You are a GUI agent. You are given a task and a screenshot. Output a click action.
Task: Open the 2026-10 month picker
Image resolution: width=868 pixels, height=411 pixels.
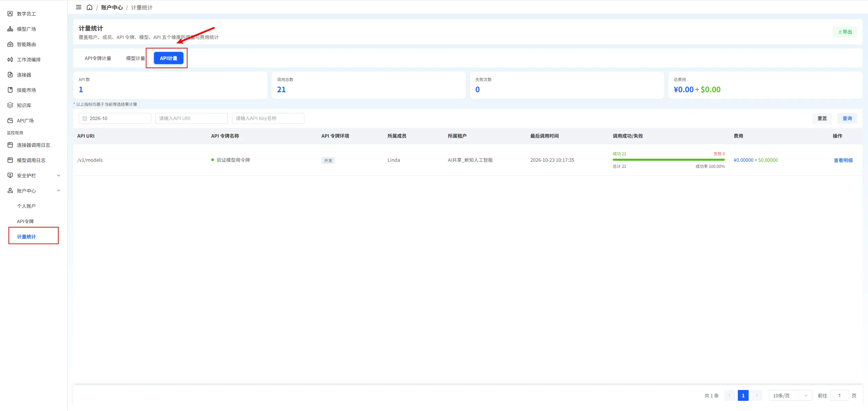tap(115, 118)
